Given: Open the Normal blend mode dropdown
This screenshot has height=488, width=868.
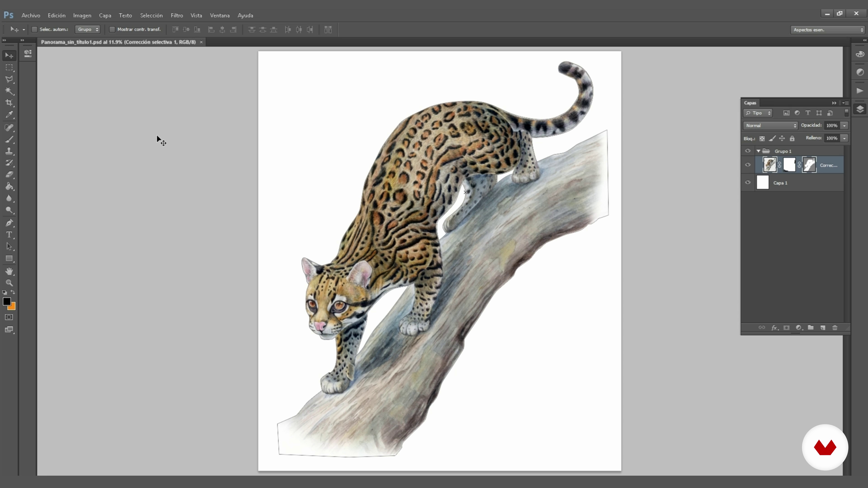Looking at the screenshot, I should [x=770, y=126].
